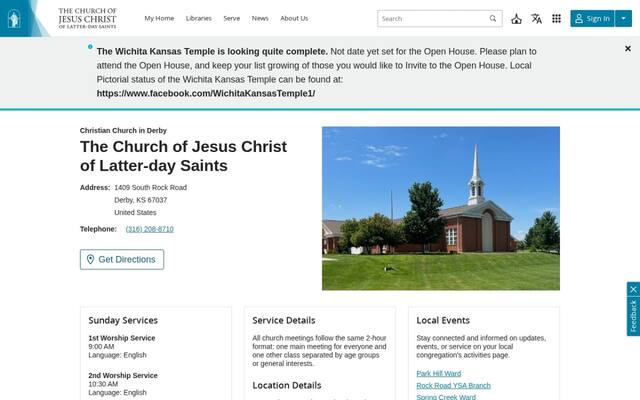The image size is (640, 400).
Task: Click the Sunday Services heading
Action: [123, 320]
